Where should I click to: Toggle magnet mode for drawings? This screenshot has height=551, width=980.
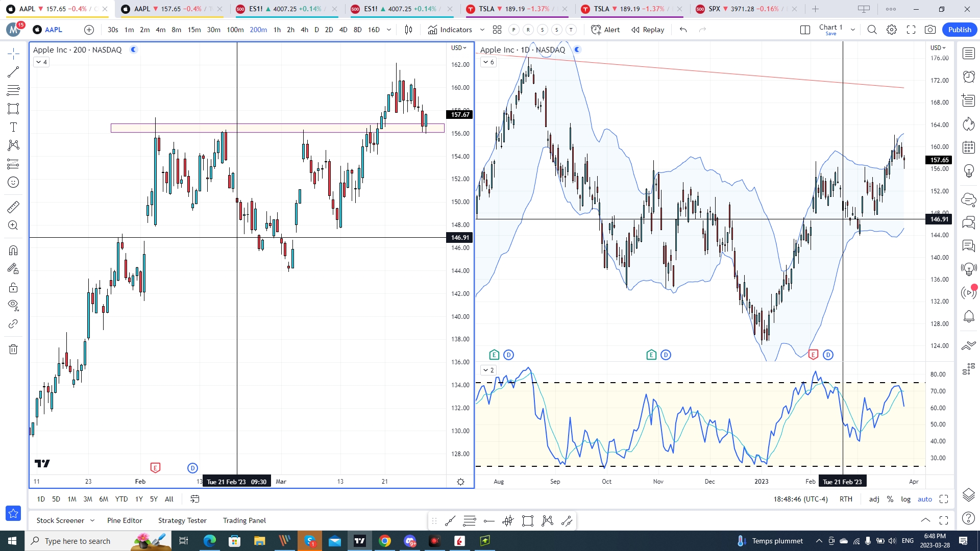pyautogui.click(x=13, y=250)
